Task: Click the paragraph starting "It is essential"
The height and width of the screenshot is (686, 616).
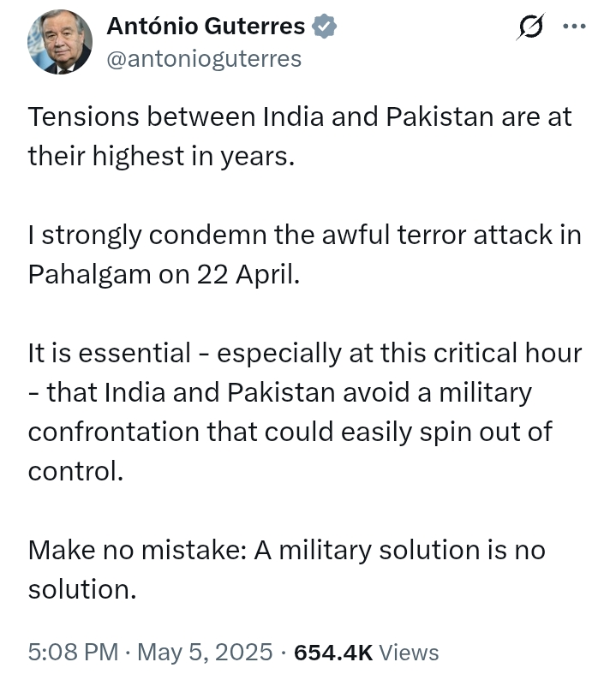Action: point(304,412)
